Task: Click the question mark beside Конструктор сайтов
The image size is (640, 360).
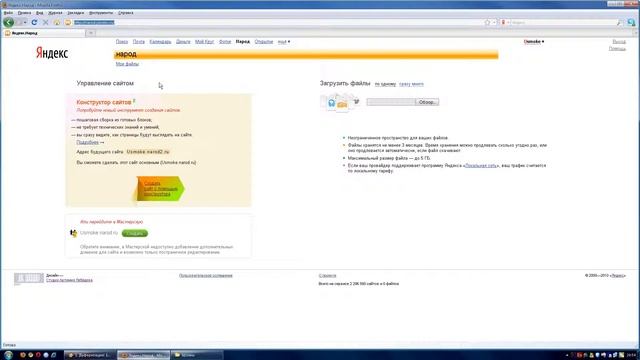Action: 134,100
